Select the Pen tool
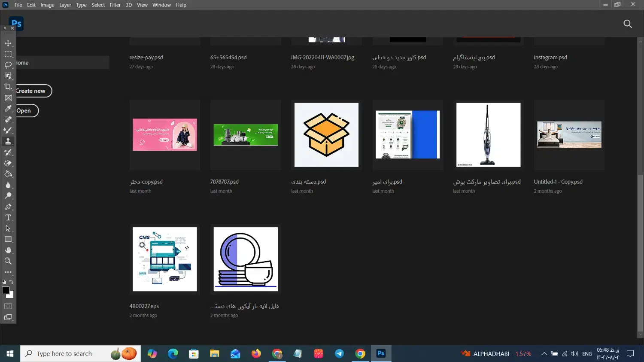This screenshot has width=644, height=362. [x=8, y=207]
